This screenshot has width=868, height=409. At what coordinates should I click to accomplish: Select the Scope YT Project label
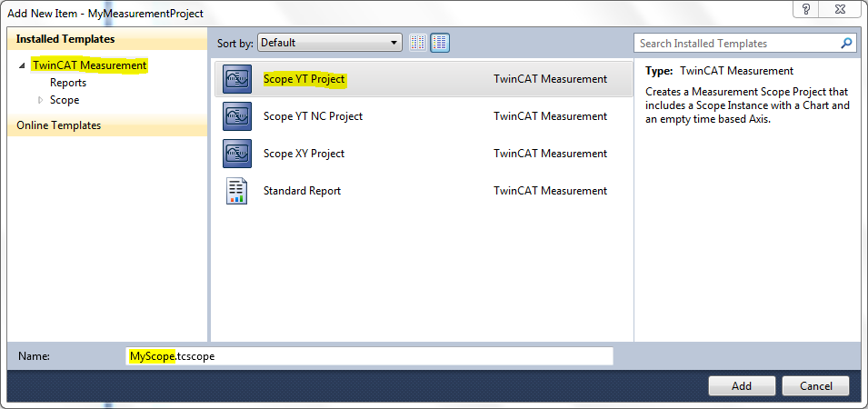(x=304, y=79)
